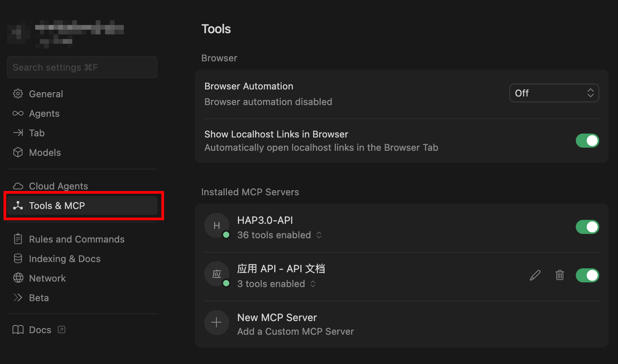Turn off the 应用 API server toggle
Viewport: 618px width, 364px height.
point(587,275)
